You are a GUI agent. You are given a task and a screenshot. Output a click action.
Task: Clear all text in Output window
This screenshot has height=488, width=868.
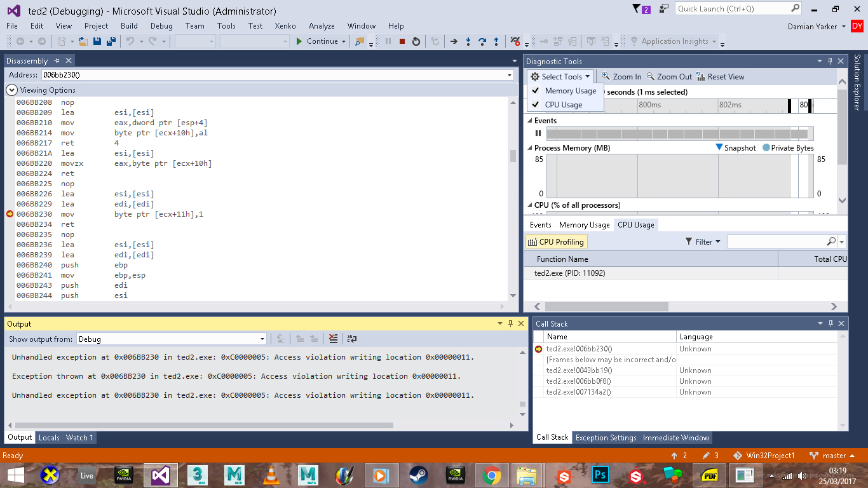[x=333, y=339]
